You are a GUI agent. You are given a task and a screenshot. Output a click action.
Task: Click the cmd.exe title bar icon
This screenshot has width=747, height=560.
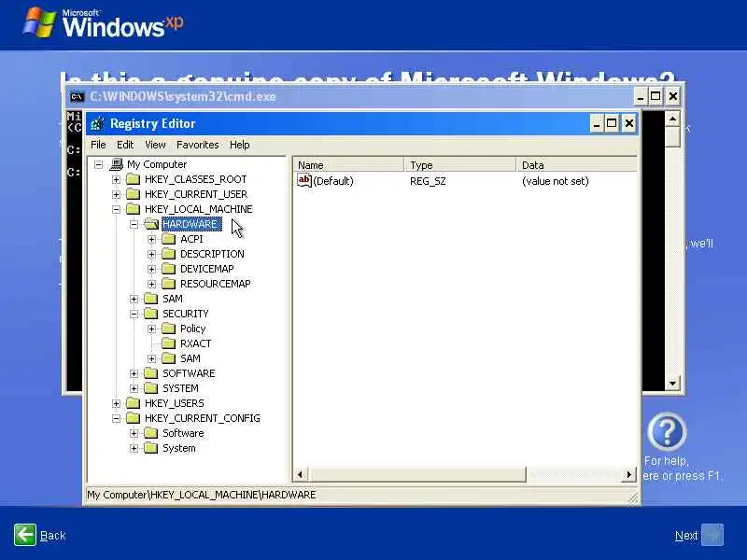[77, 97]
